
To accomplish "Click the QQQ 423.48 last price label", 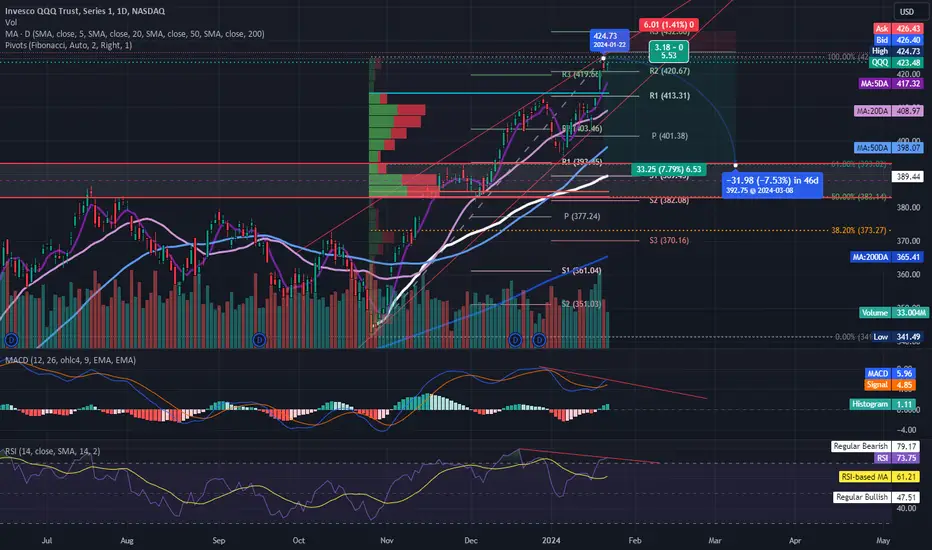I will pyautogui.click(x=896, y=62).
